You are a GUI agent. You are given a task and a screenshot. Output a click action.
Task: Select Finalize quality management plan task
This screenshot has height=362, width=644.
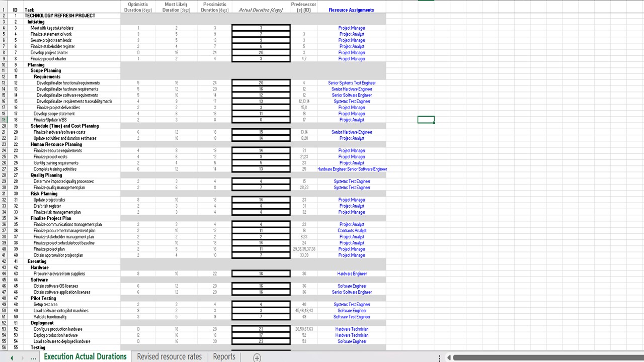point(59,188)
